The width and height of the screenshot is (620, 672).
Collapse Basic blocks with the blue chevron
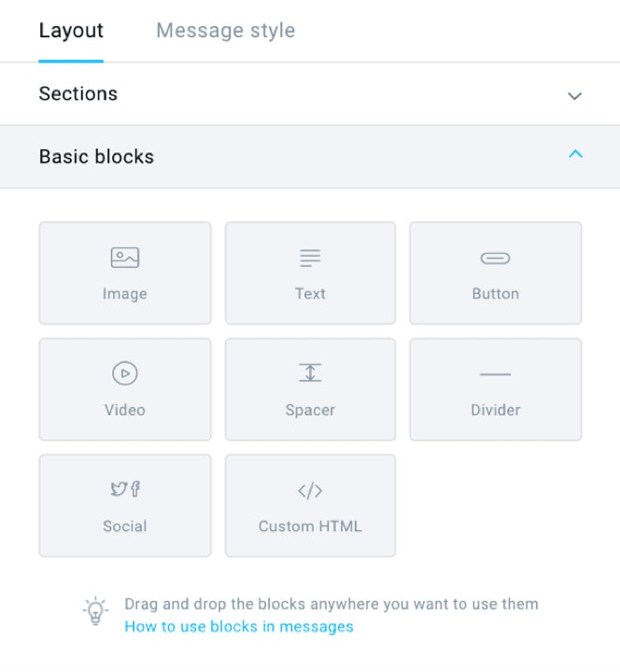point(575,154)
